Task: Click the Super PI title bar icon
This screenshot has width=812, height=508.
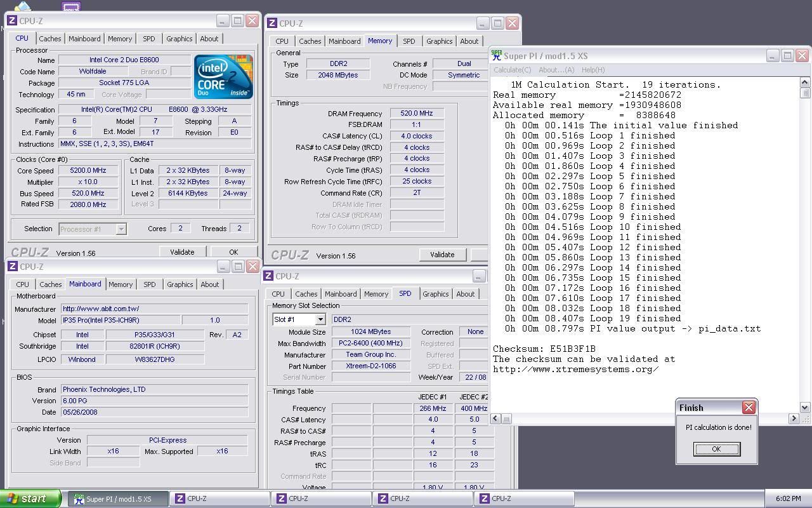Action: 497,56
